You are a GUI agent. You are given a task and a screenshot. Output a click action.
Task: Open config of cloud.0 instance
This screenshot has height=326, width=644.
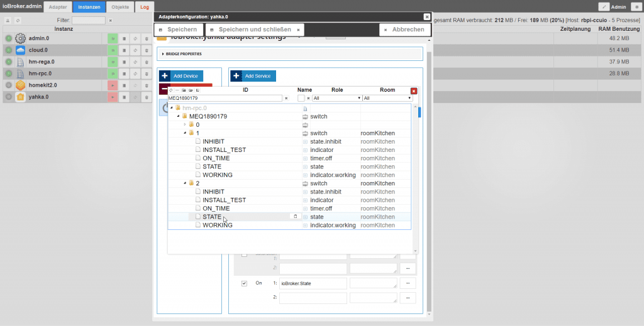click(124, 50)
